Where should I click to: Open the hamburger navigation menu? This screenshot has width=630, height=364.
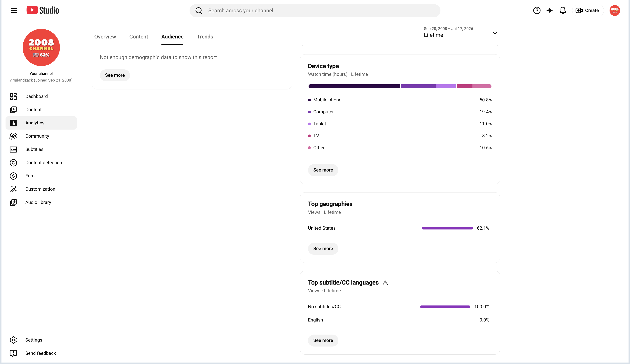click(14, 10)
